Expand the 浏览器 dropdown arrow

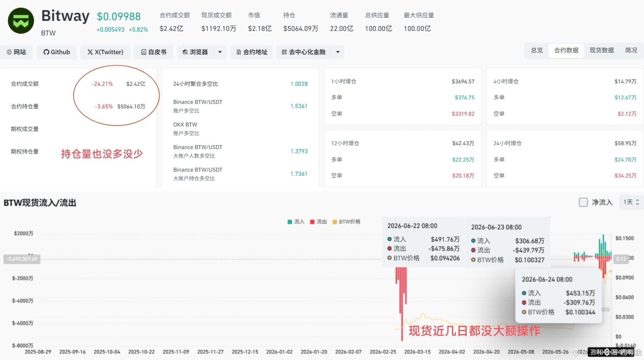[x=220, y=52]
